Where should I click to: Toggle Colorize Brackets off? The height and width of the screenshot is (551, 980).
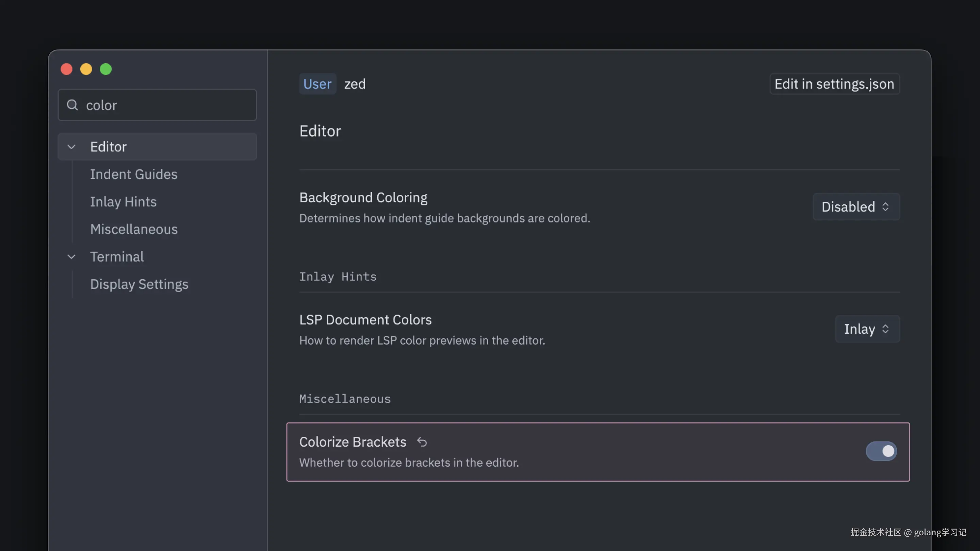tap(881, 451)
